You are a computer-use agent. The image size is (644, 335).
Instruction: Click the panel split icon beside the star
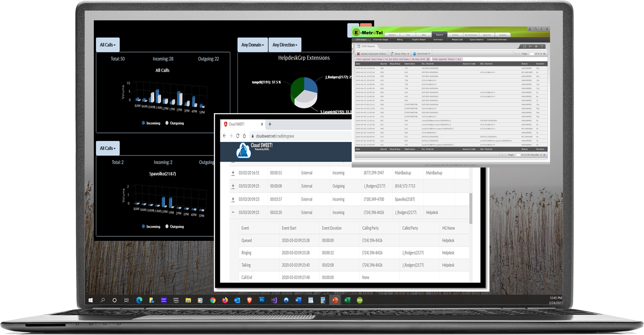click(531, 46)
